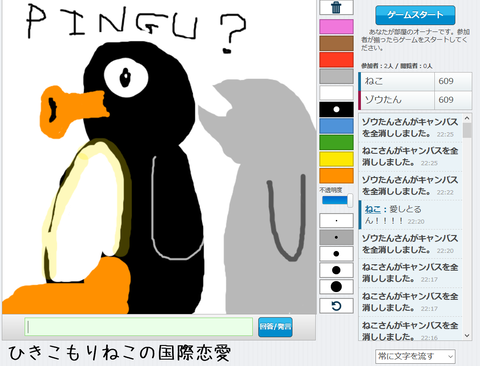Select player row ねこ in participant list
480x366 pixels.
[415, 81]
